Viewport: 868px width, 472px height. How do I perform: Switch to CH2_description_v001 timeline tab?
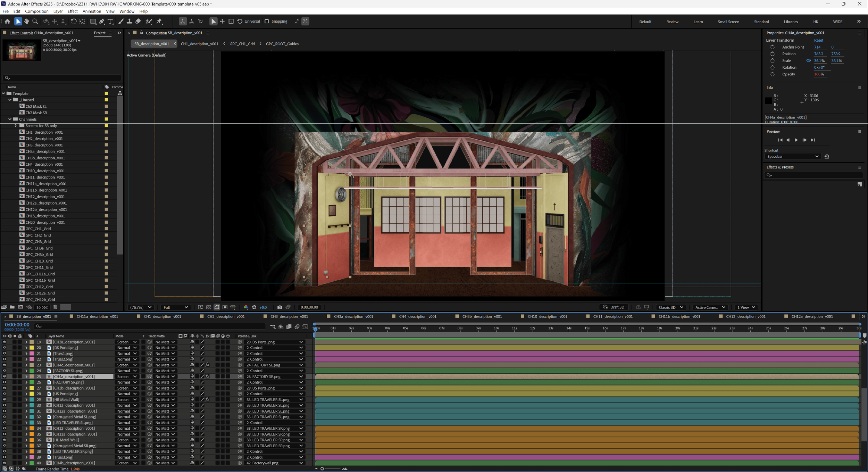[226, 316]
